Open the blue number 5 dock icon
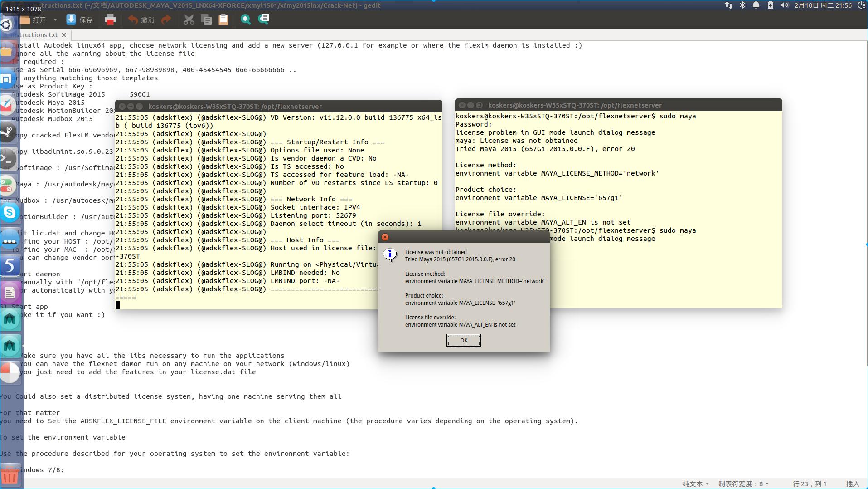Screen dimensions: 868x489 pyautogui.click(x=10, y=265)
